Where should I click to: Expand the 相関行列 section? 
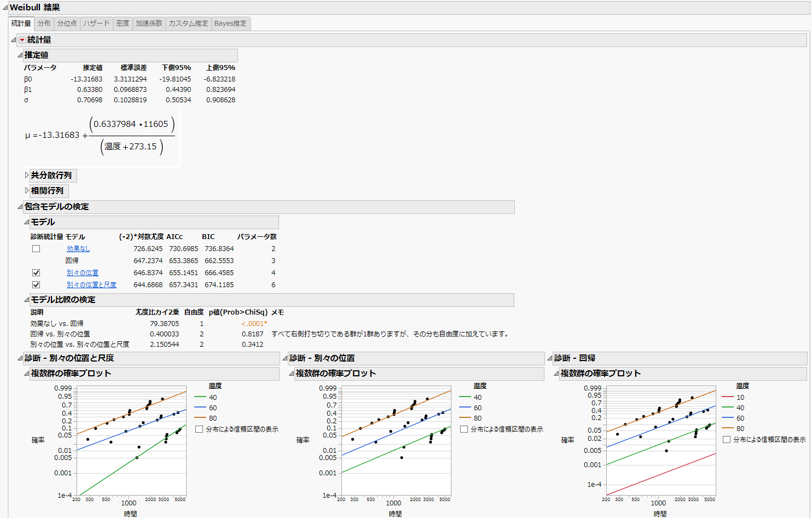coord(27,191)
